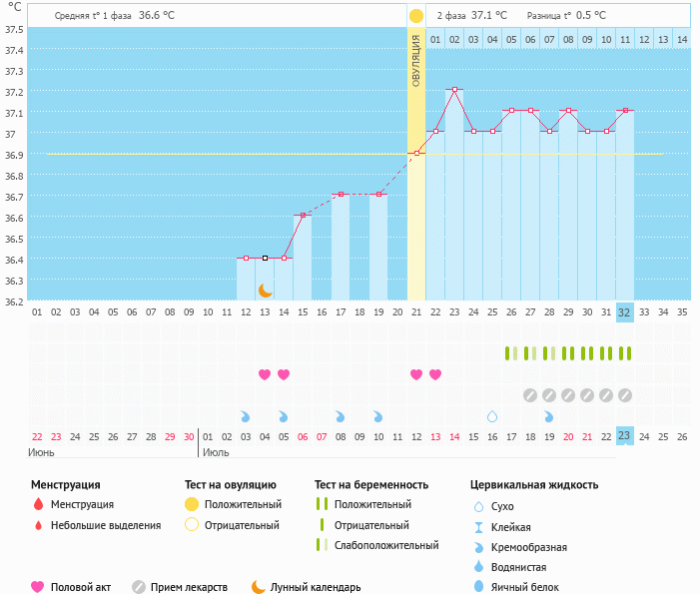Click phase 2 day 14 header cell
This screenshot has height=594, width=700.
pyautogui.click(x=682, y=39)
